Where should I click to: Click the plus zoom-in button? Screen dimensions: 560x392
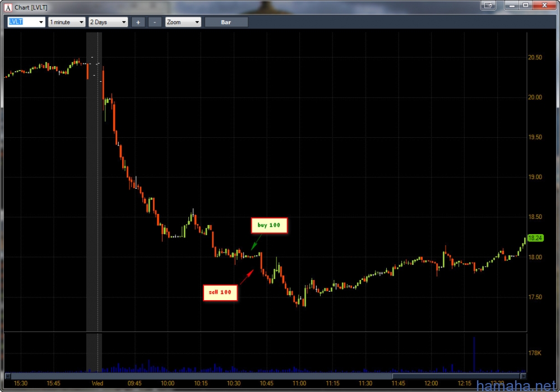(138, 22)
